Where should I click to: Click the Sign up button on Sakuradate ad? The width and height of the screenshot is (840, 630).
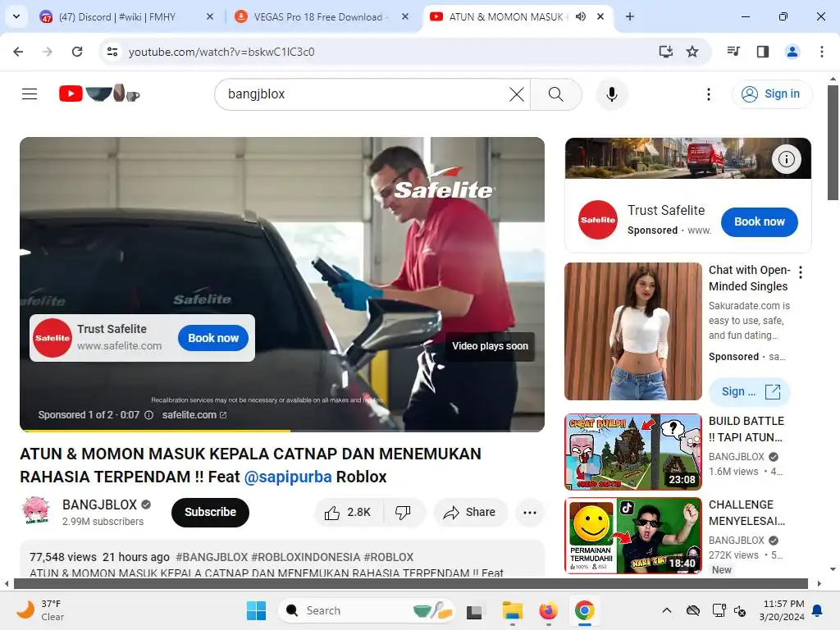[x=749, y=391]
